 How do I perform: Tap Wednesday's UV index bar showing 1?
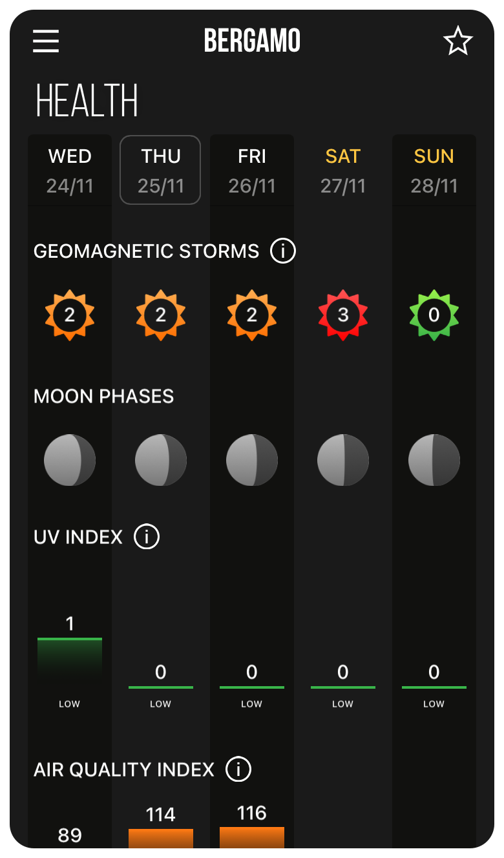pos(69,658)
